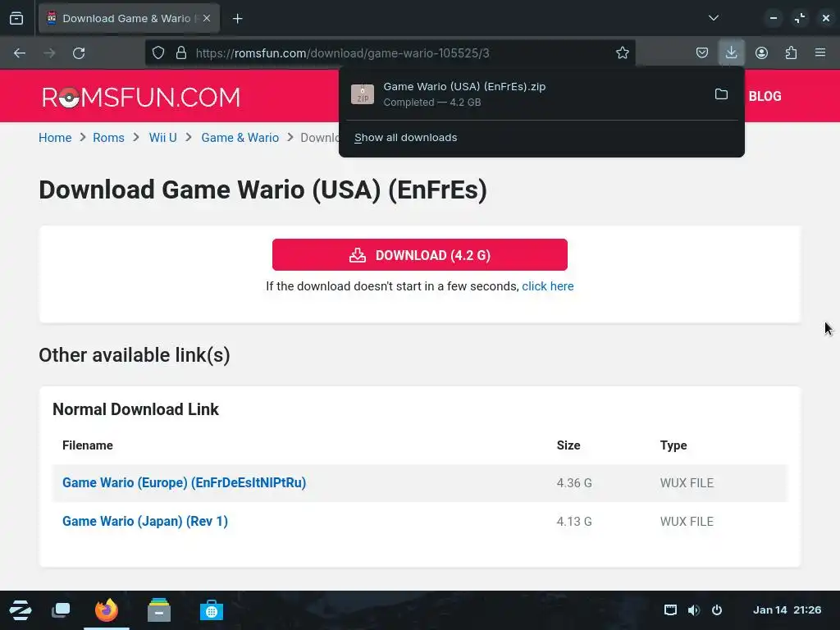The image size is (840, 630).
Task: Open the Software store taskbar icon
Action: pos(211,610)
